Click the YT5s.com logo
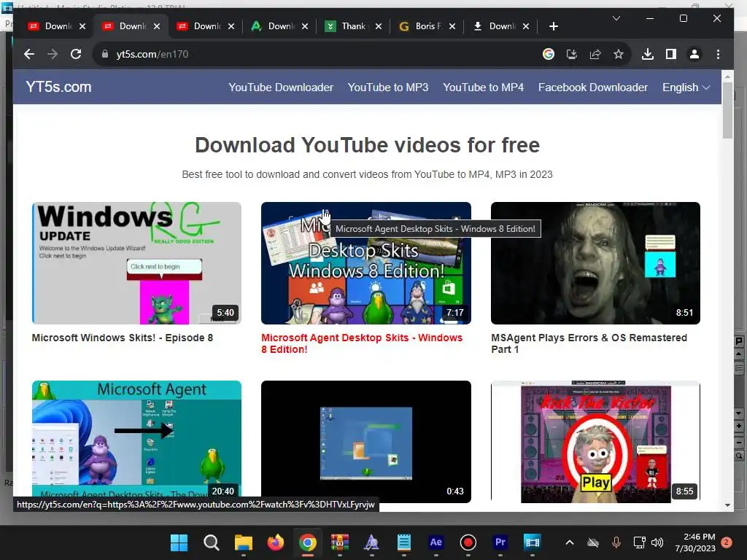The height and width of the screenshot is (560, 747). [58, 87]
